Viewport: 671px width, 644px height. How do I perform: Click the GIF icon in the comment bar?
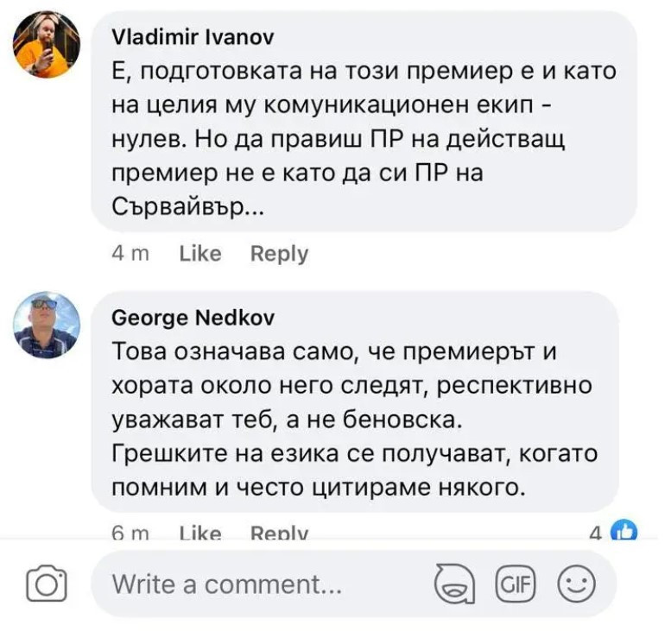point(515,585)
